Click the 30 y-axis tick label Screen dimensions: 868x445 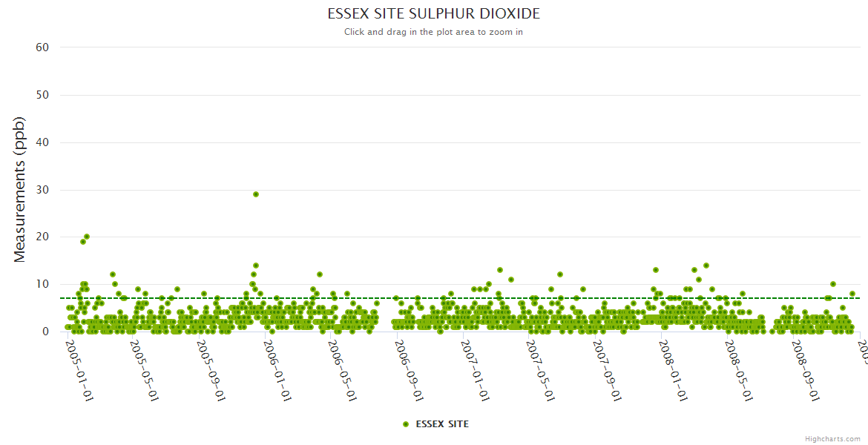pyautogui.click(x=42, y=190)
